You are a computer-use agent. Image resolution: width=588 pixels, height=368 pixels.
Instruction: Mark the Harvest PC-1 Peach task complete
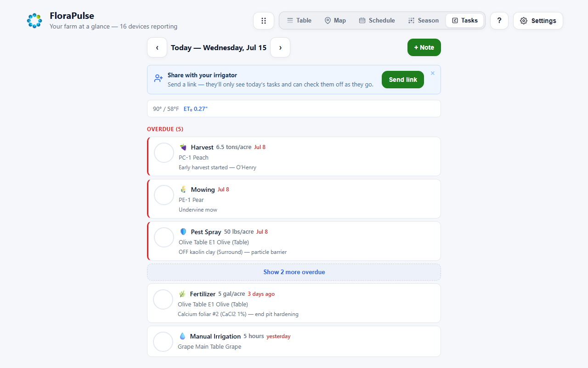(164, 153)
